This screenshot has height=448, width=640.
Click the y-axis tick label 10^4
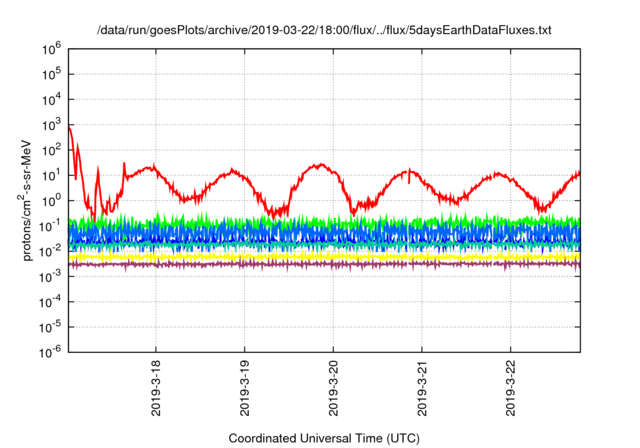tap(51, 100)
